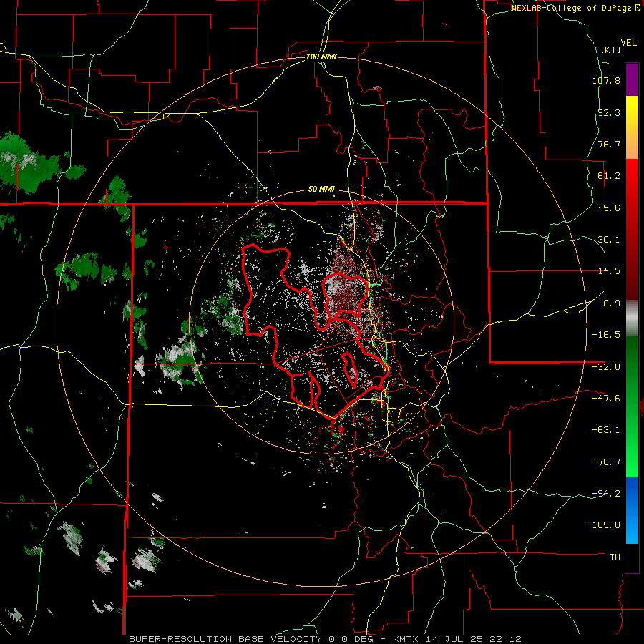Select the -0.9 velocity scale value

pyautogui.click(x=609, y=303)
